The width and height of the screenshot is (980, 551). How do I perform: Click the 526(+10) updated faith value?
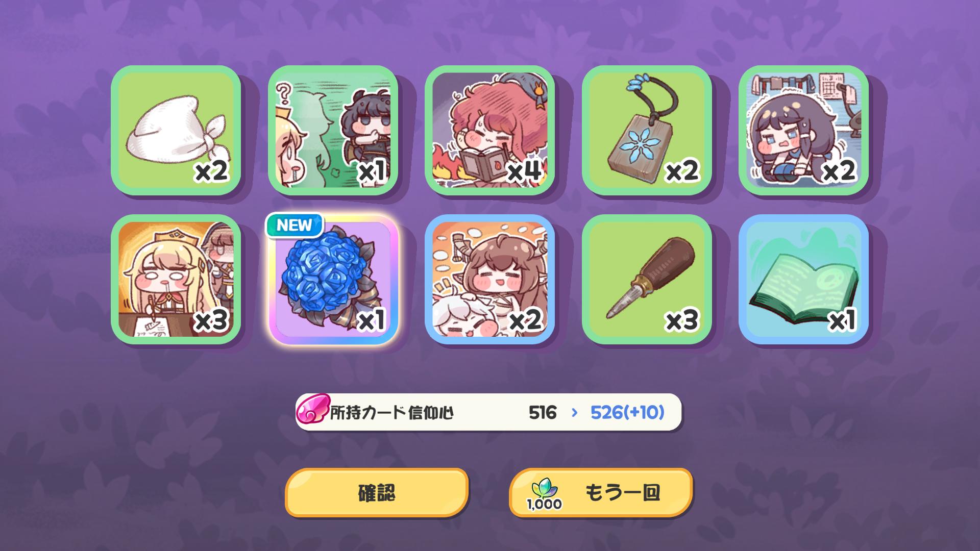(627, 412)
